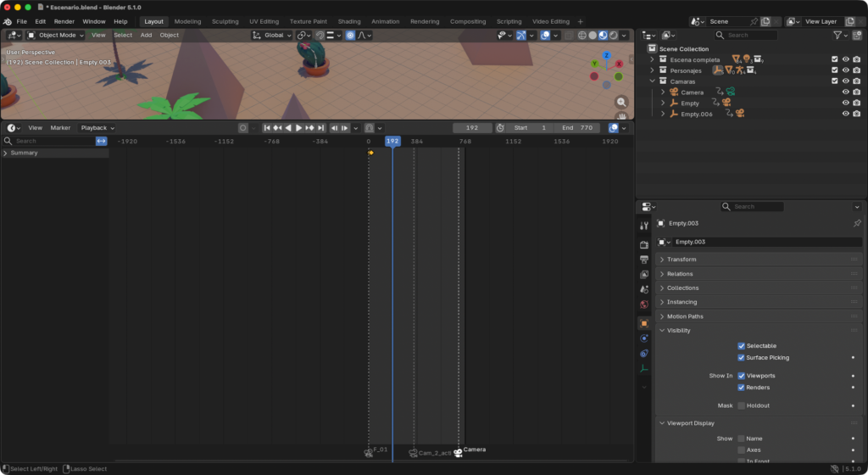Open the Render menu
The height and width of the screenshot is (475, 868).
[x=64, y=21]
